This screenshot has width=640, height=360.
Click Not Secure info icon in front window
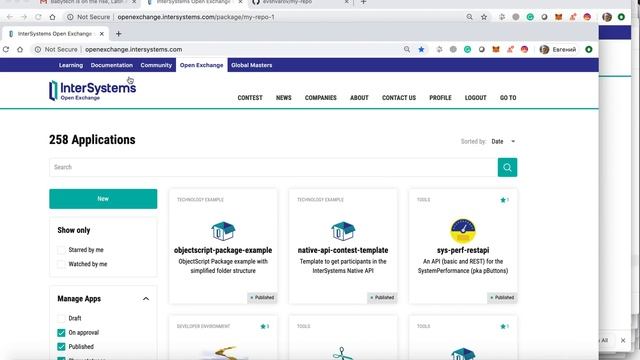pyautogui.click(x=38, y=49)
